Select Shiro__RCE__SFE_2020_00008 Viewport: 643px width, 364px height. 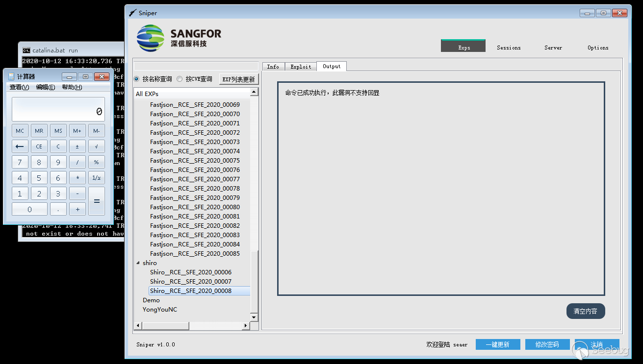point(191,291)
